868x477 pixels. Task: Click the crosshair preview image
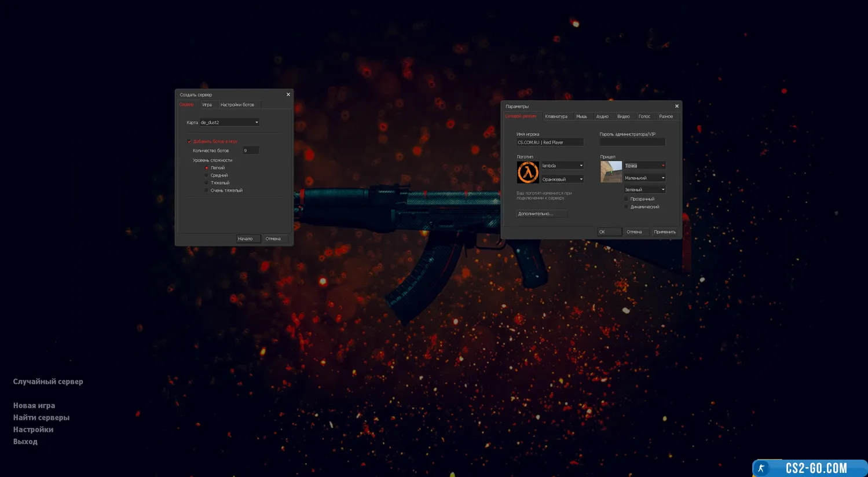pos(611,172)
